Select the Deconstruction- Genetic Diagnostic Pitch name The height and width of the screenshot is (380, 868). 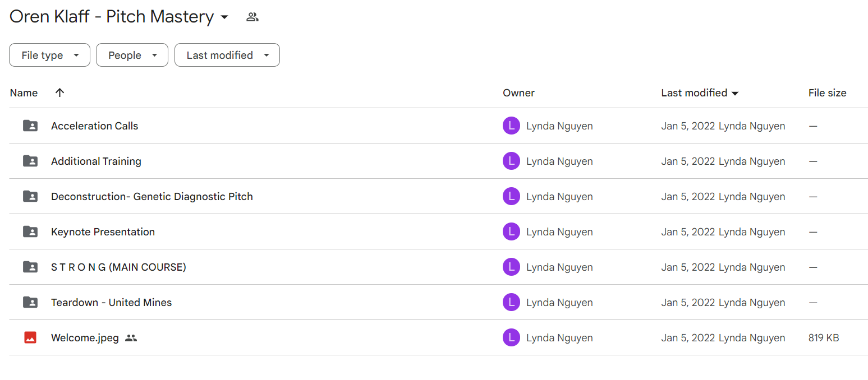tap(152, 196)
